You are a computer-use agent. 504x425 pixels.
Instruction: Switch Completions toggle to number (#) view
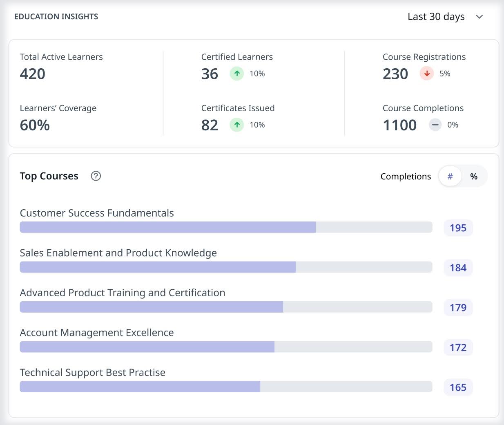click(450, 177)
